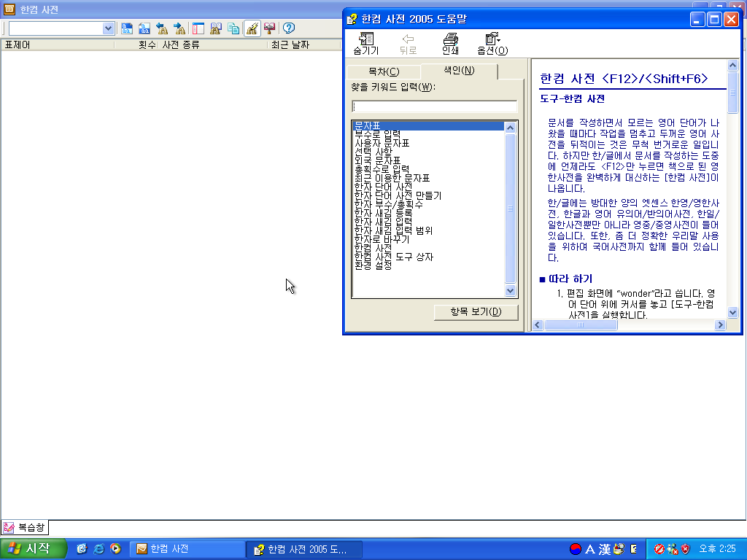Click 숨기기 button in help window
747x560 pixels.
(x=366, y=44)
